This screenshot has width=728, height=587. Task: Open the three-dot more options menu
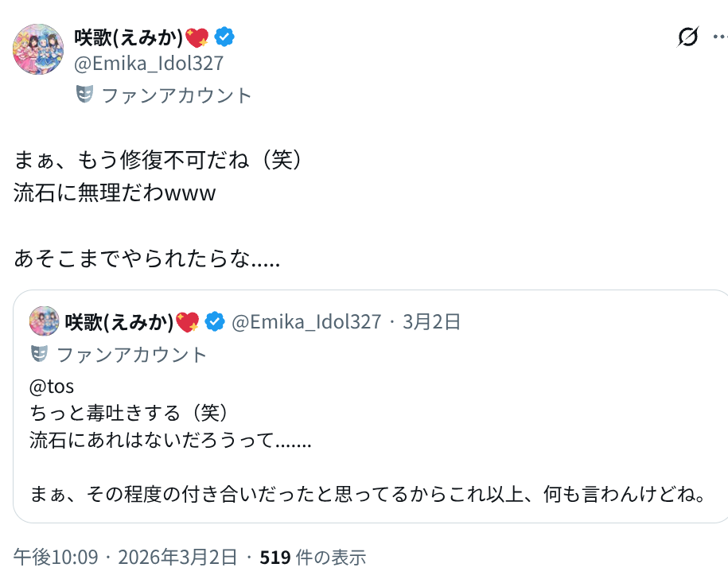(718, 37)
